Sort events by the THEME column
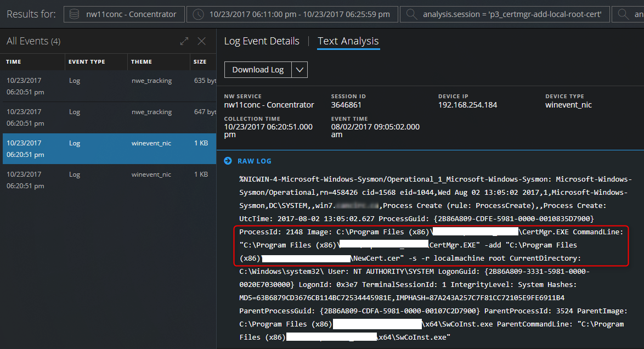Screen dimensions: 644x349 tap(143, 62)
